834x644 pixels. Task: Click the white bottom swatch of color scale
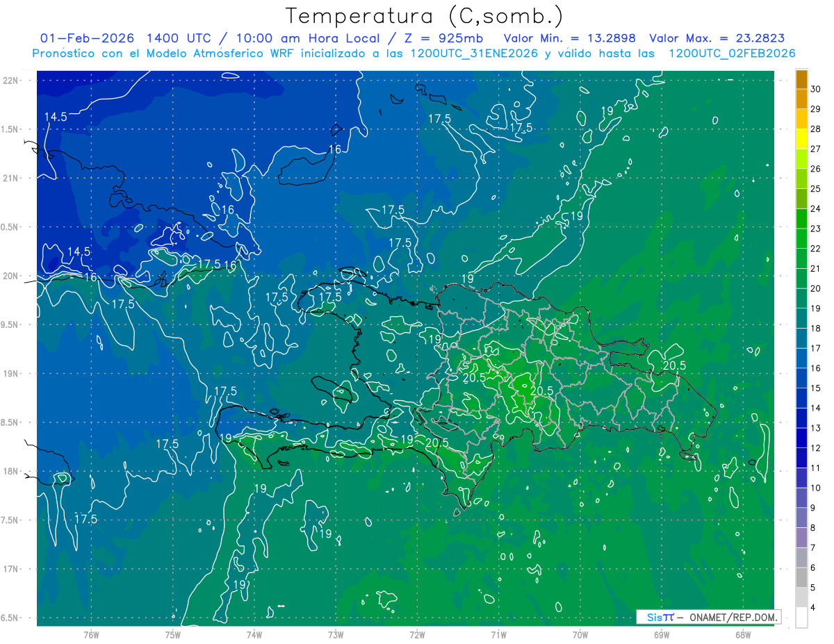click(x=801, y=618)
